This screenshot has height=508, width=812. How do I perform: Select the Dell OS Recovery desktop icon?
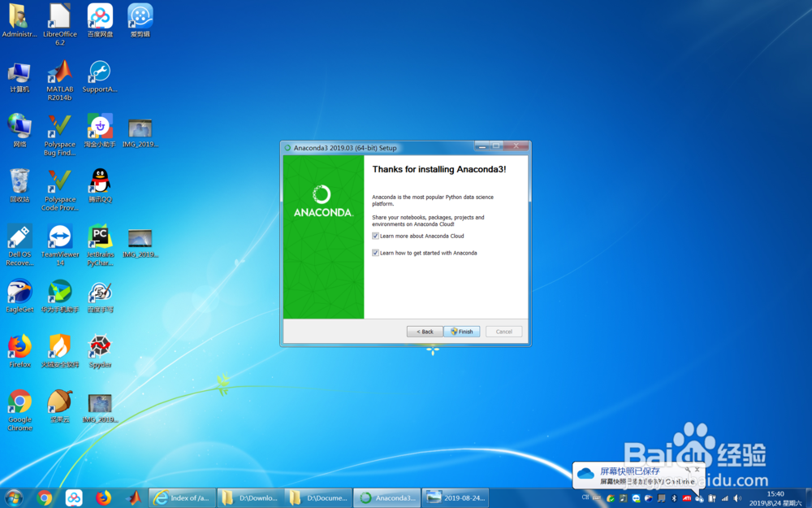[19, 245]
